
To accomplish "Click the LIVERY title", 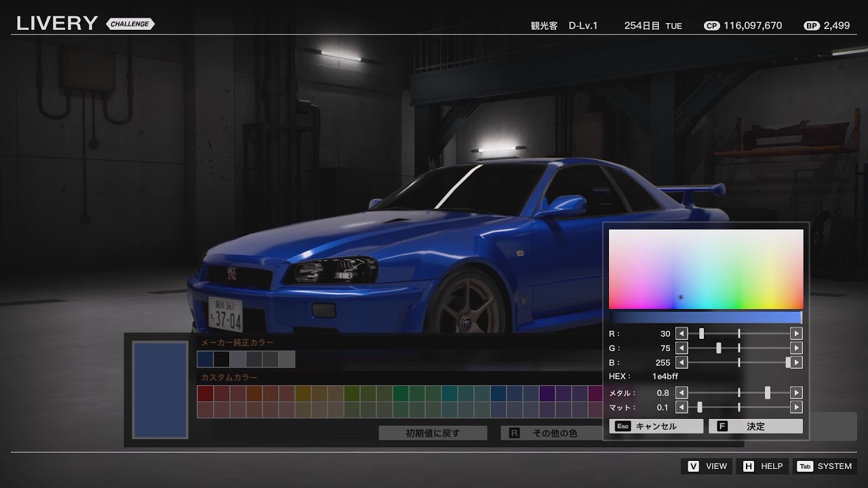I will click(x=57, y=23).
